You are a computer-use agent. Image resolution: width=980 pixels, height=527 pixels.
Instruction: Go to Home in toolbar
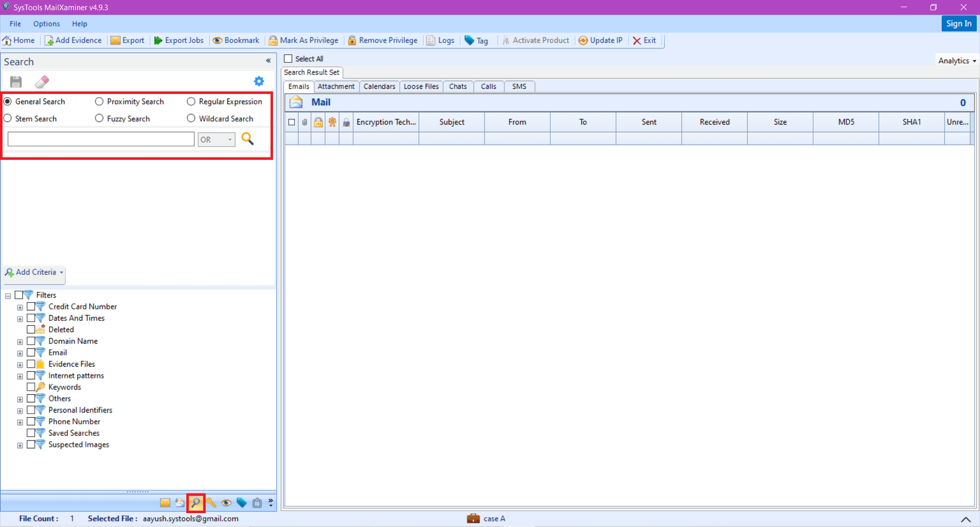[x=19, y=40]
